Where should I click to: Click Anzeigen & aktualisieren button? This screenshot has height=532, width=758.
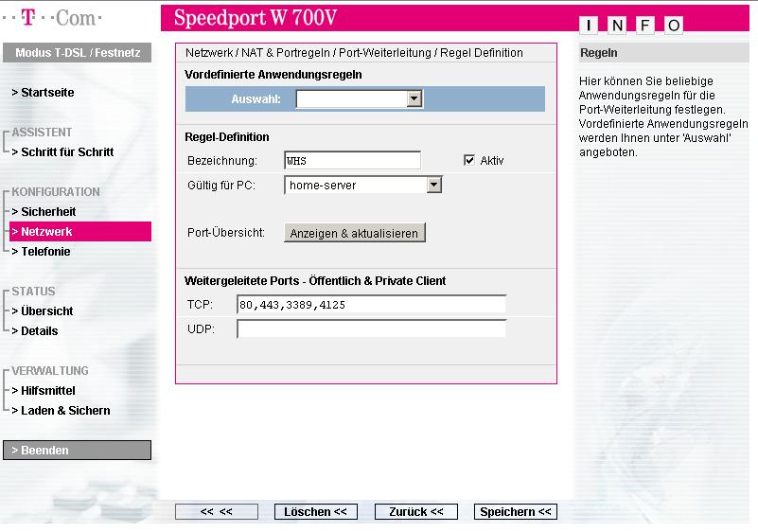tap(355, 233)
